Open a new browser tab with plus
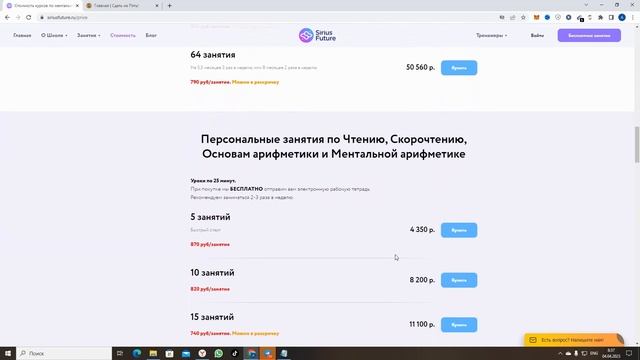The width and height of the screenshot is (640, 360). (x=169, y=6)
